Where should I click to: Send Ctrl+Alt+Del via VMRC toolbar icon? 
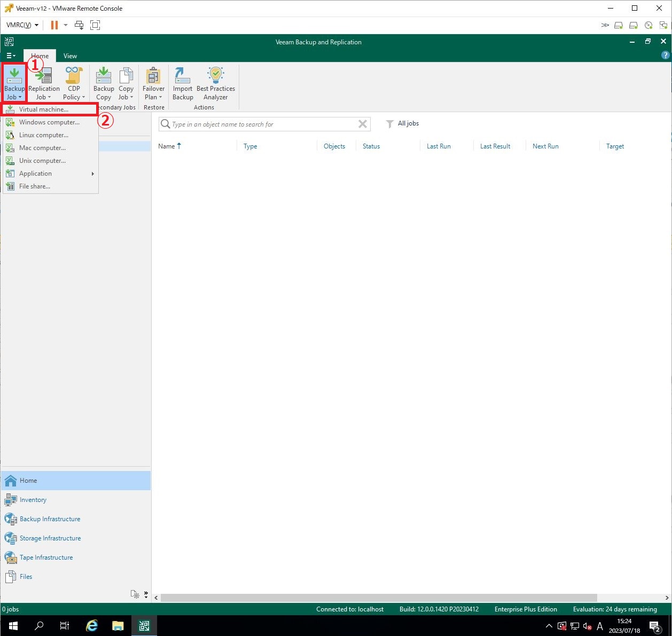79,25
